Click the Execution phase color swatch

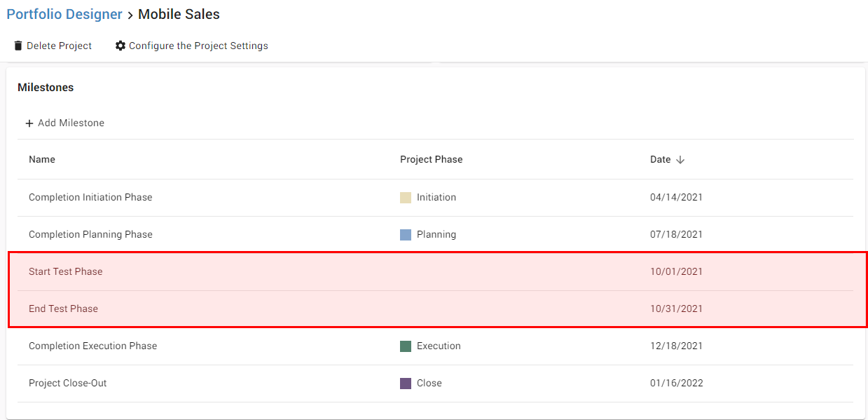(406, 346)
